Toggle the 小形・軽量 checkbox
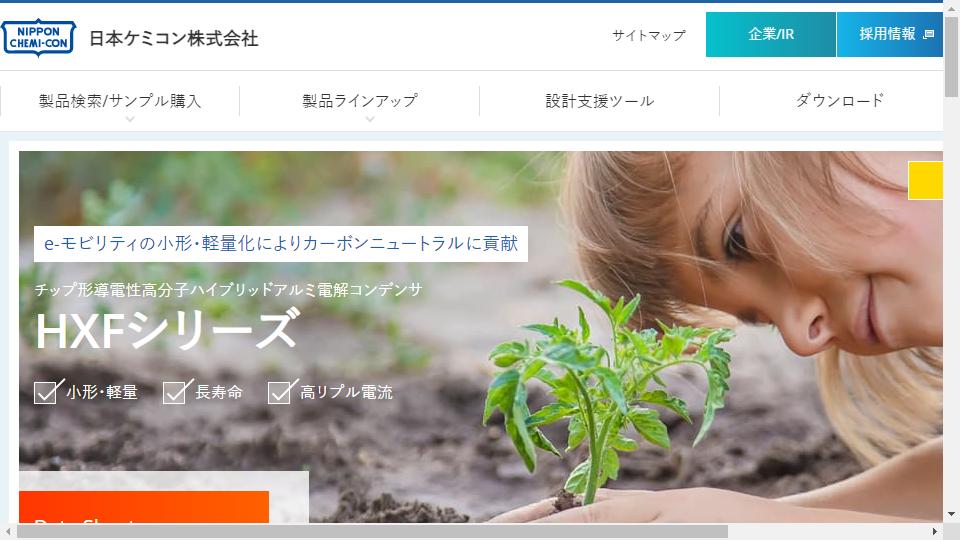 tap(47, 392)
